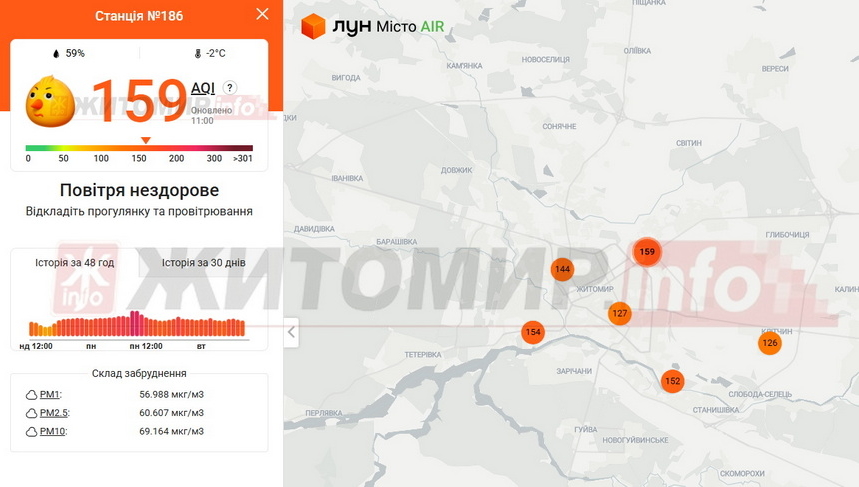The width and height of the screenshot is (859, 487).
Task: Click the AQI help question mark icon
Action: (230, 88)
